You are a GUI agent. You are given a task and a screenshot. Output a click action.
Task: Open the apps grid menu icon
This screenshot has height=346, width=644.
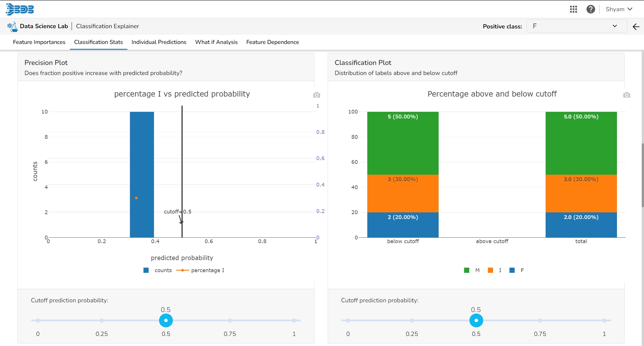pyautogui.click(x=573, y=9)
